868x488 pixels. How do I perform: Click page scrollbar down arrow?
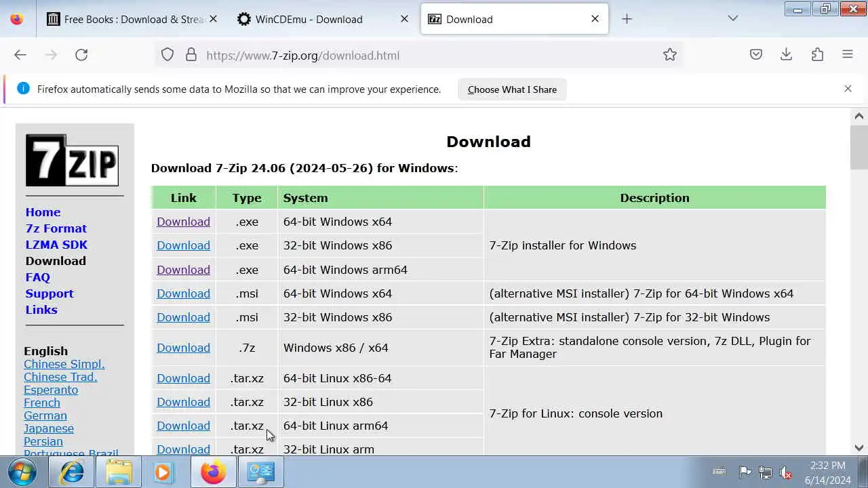pos(859,447)
